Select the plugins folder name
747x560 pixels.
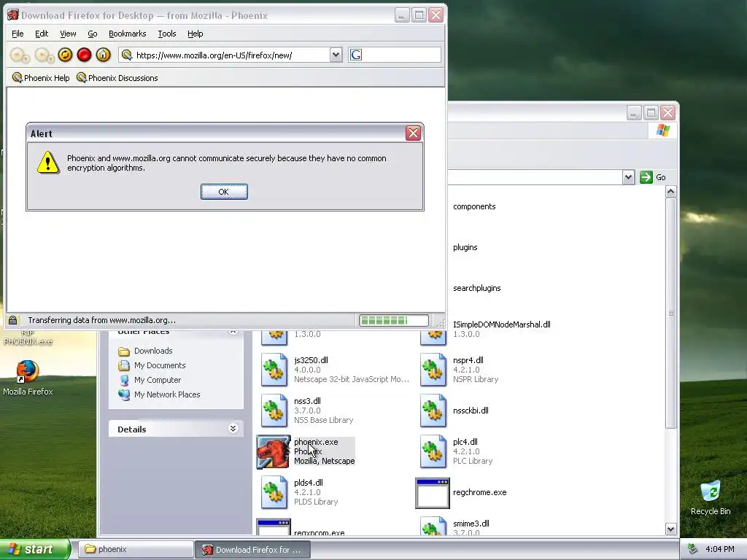465,247
